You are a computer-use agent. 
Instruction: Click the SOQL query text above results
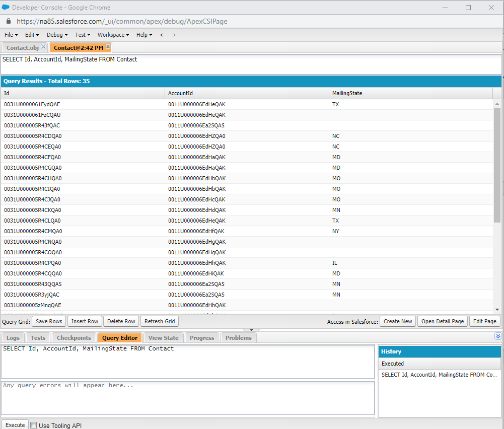pyautogui.click(x=70, y=59)
